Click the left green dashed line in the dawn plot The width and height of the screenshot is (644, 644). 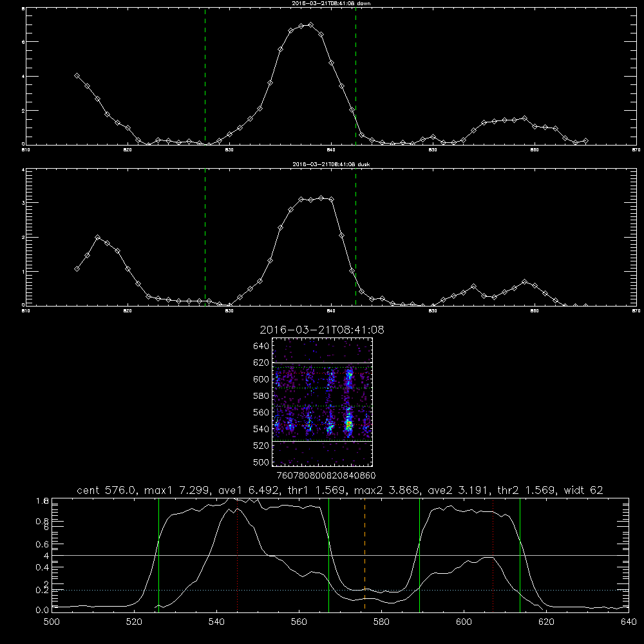point(205,77)
